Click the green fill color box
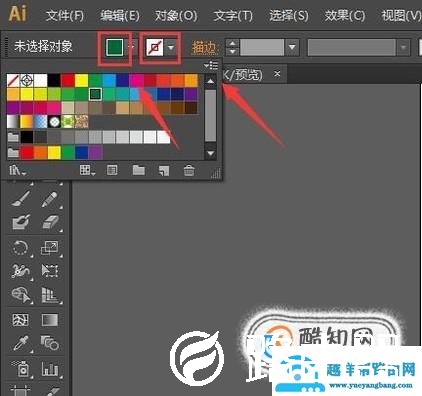Image resolution: width=422 pixels, height=396 pixels. point(114,47)
